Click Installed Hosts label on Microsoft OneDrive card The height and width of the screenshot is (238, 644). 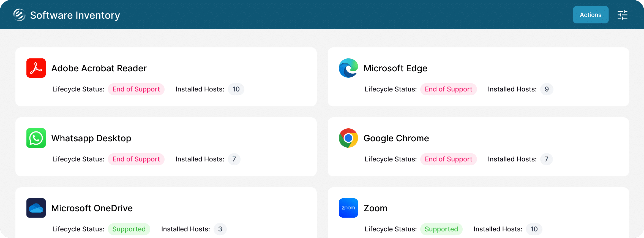(x=185, y=229)
